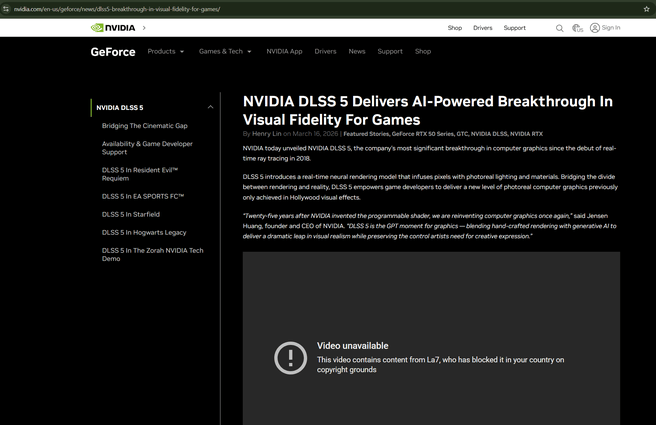Open Support in the GeForce navigation
Image resolution: width=656 pixels, height=425 pixels.
[390, 51]
